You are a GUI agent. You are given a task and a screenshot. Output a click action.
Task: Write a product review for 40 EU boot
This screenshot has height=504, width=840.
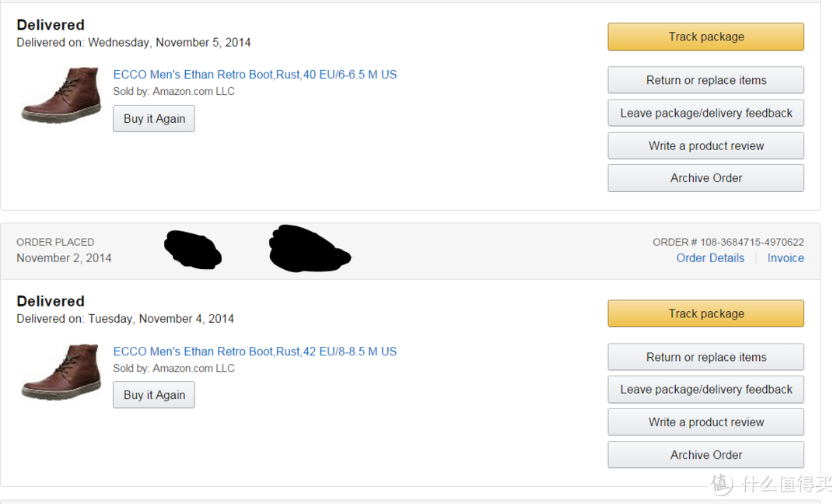(705, 145)
